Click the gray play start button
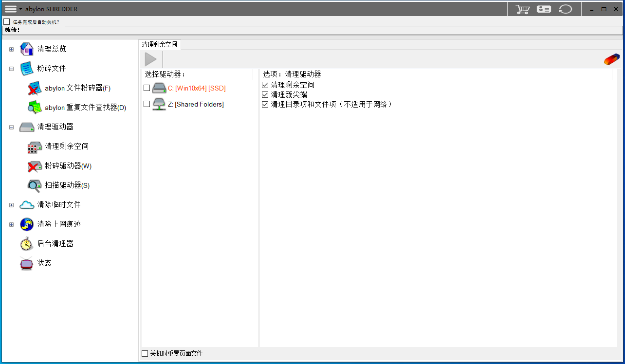Image resolution: width=625 pixels, height=364 pixels. (x=151, y=59)
